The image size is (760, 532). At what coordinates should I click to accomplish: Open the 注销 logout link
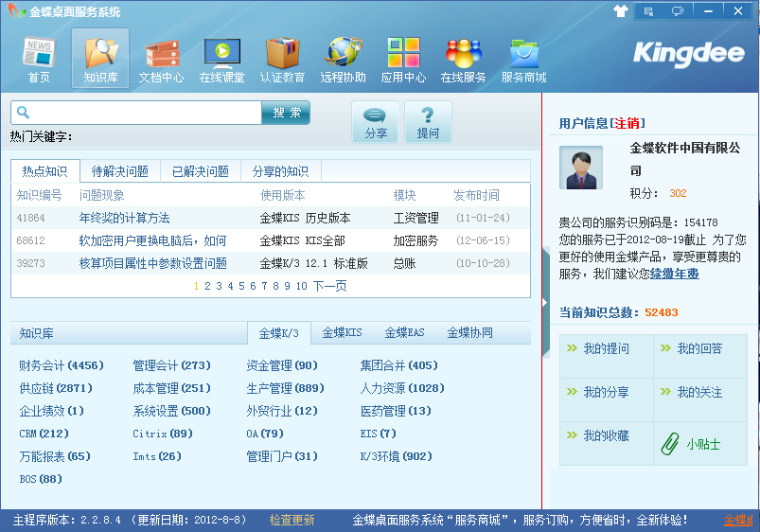(627, 123)
